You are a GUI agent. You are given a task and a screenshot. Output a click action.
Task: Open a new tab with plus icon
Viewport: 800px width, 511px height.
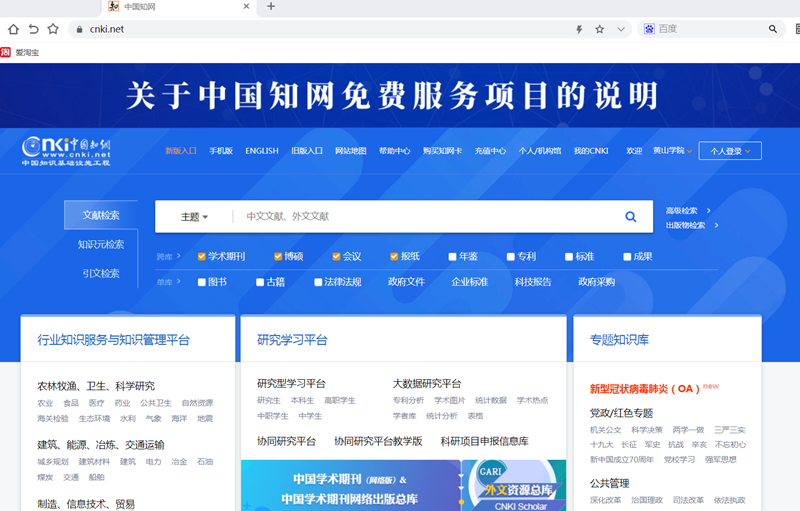271,7
